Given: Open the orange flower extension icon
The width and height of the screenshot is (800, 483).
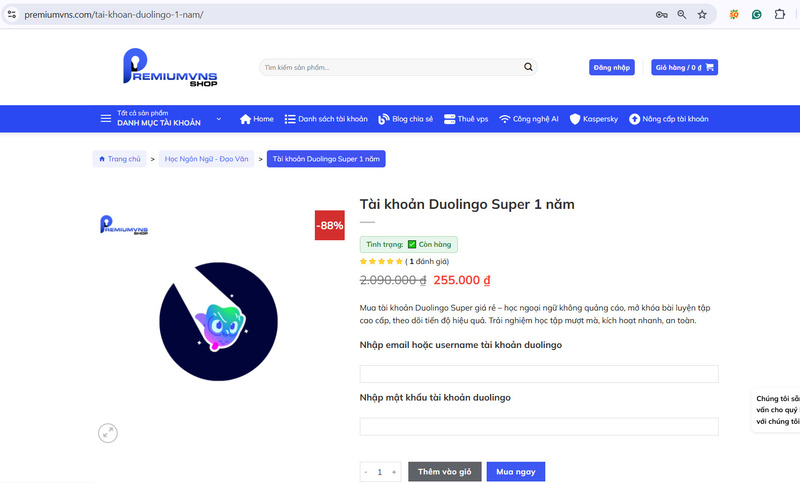Looking at the screenshot, I should click(x=734, y=15).
